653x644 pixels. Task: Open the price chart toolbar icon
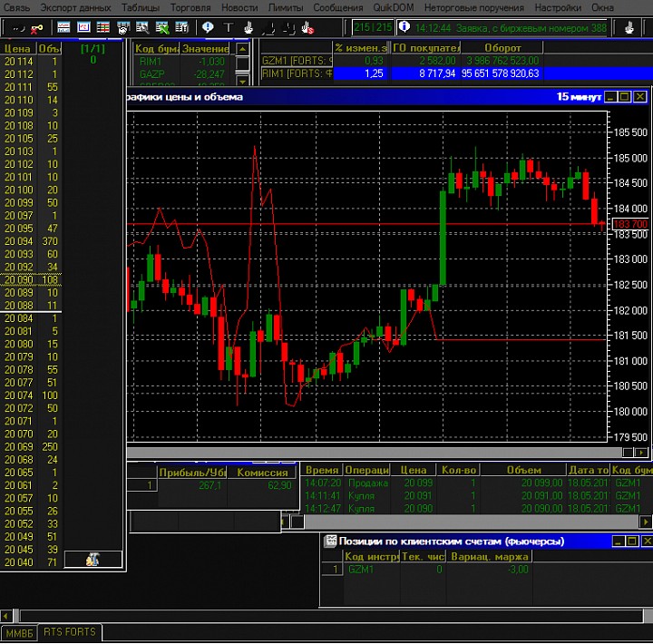pyautogui.click(x=83, y=27)
